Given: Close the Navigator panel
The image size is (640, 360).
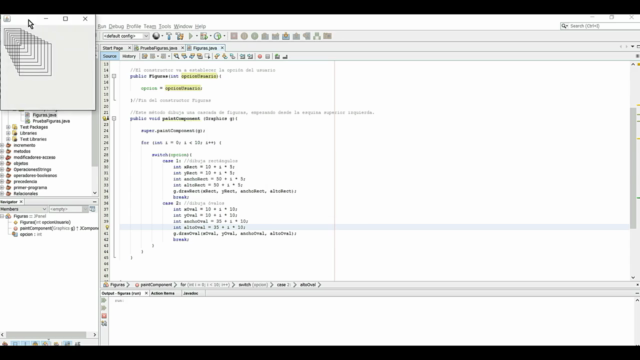Looking at the screenshot, I should pyautogui.click(x=21, y=202).
